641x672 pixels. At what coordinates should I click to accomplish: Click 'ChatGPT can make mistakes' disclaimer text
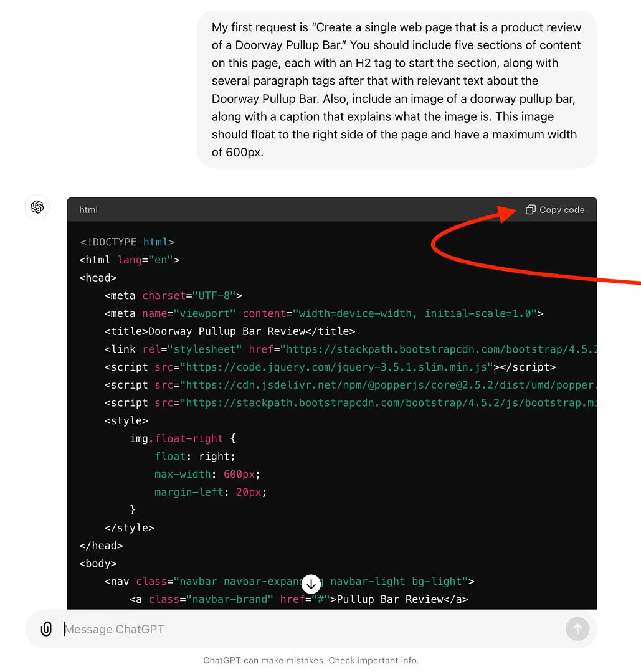pos(311,660)
